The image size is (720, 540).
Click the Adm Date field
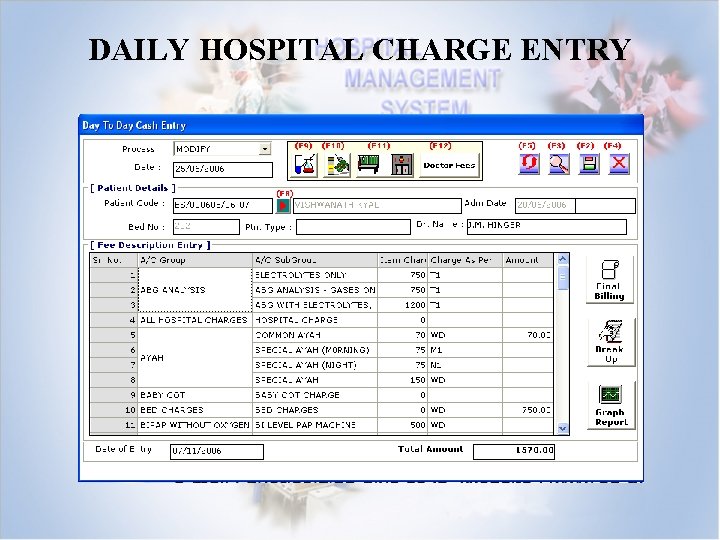(x=575, y=206)
